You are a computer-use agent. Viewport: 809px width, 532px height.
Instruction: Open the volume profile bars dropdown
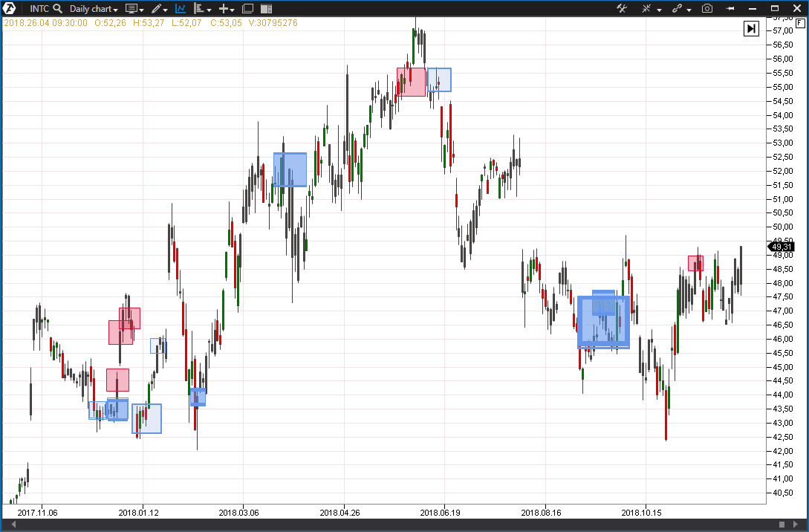tap(202, 9)
